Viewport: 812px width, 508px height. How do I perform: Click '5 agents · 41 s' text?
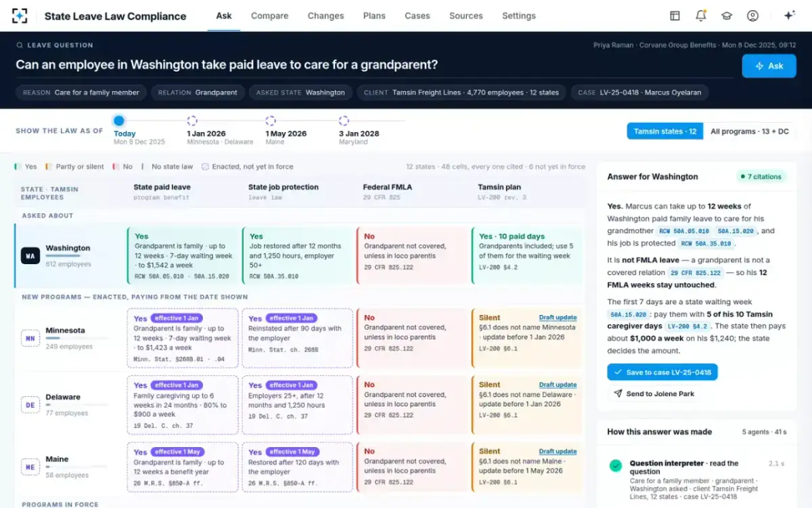pos(765,432)
